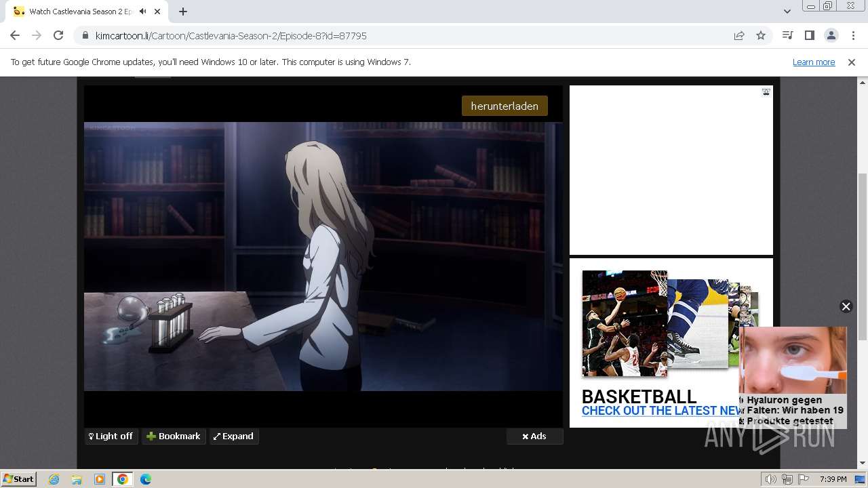The width and height of the screenshot is (868, 488).
Task: Open network status tray icon
Action: (x=787, y=479)
